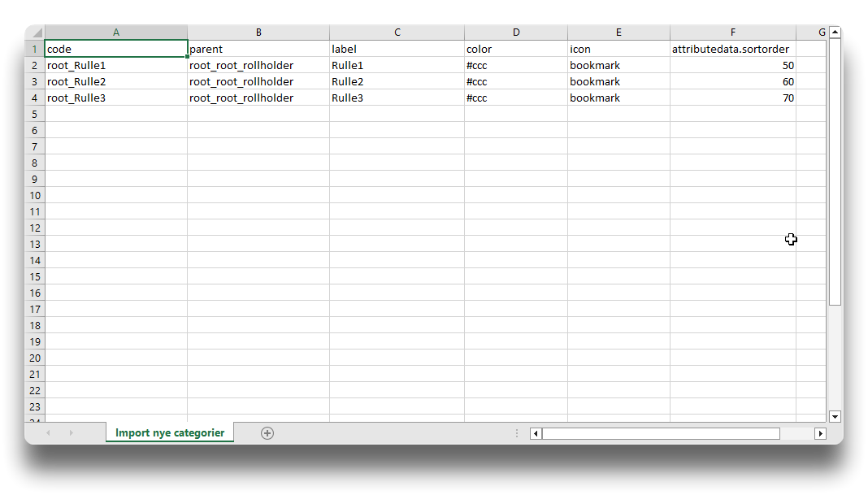Click the horizontal scrollbar right arrow
Viewport: 868px width, 495px height.
click(820, 434)
